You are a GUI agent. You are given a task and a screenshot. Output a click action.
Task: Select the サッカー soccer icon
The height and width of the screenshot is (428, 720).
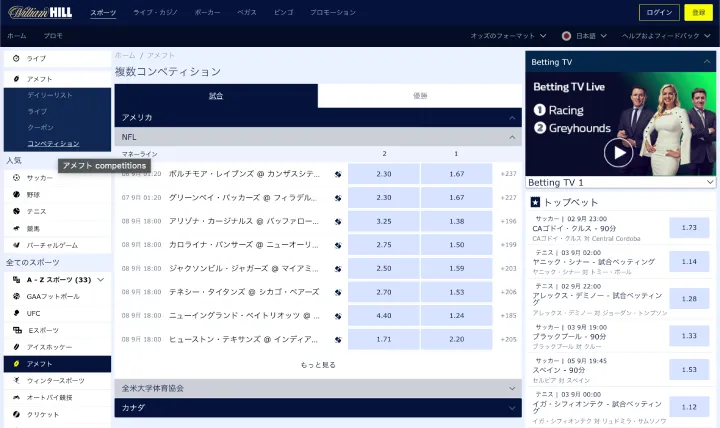[x=16, y=177]
